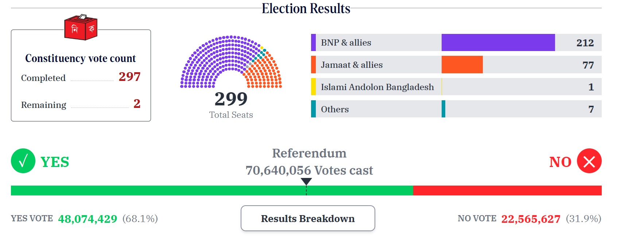Screen dimensions: 644x237
Task: Click the yellow dot in the parliament diagram
Action: 261,47
